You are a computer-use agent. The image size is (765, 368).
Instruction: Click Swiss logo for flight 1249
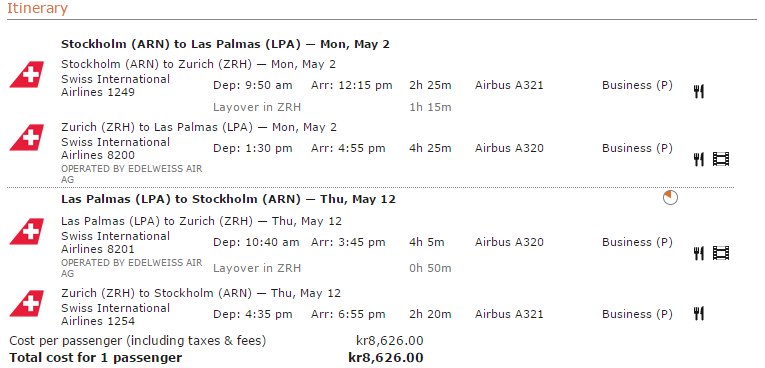[x=27, y=75]
